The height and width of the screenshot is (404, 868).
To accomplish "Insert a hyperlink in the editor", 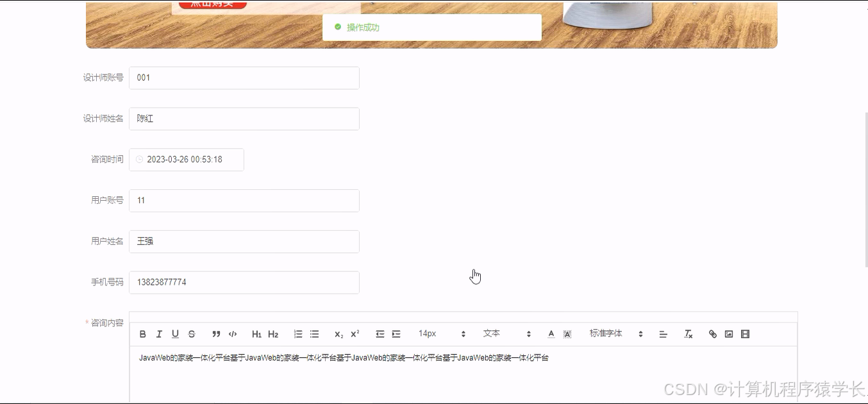I will point(712,333).
